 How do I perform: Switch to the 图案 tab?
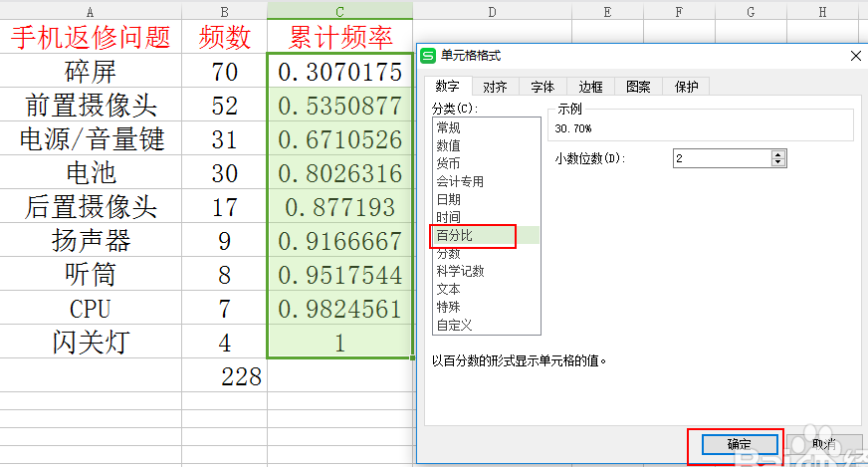click(638, 87)
